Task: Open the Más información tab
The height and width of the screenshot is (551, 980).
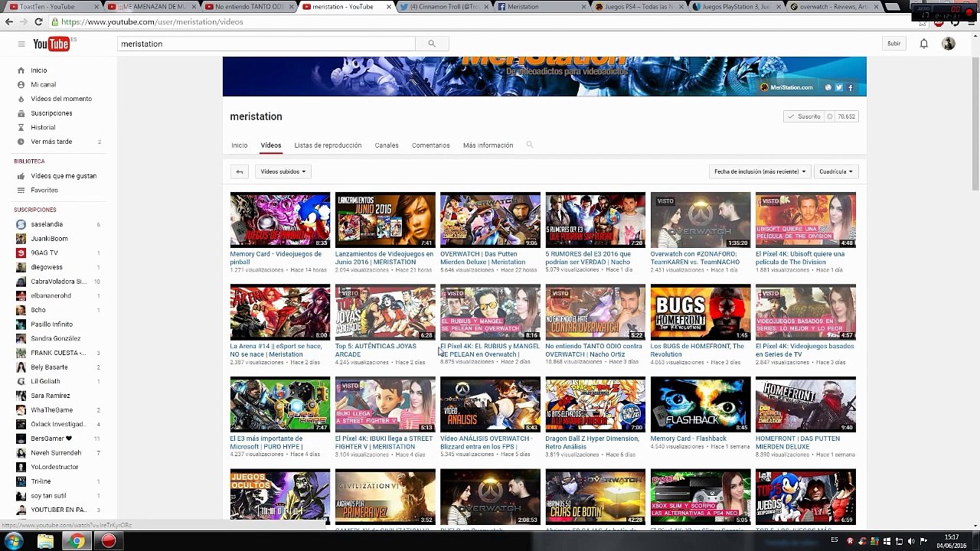Action: [488, 145]
